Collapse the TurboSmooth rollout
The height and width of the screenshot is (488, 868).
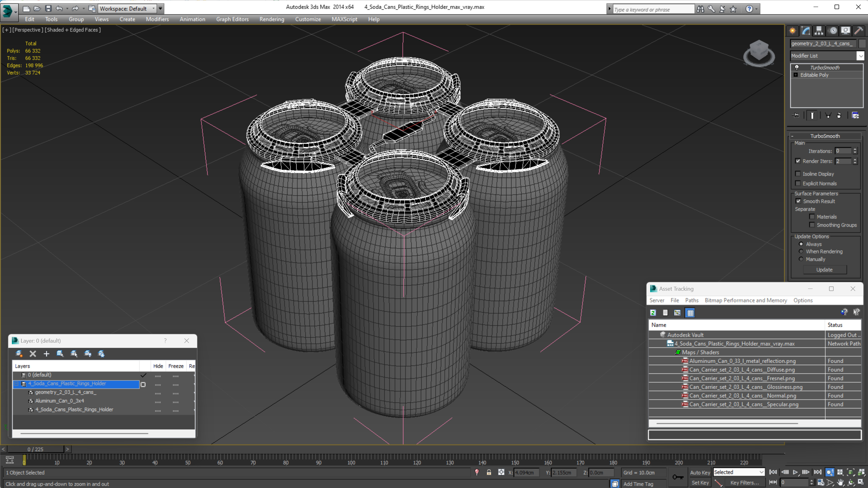point(793,136)
